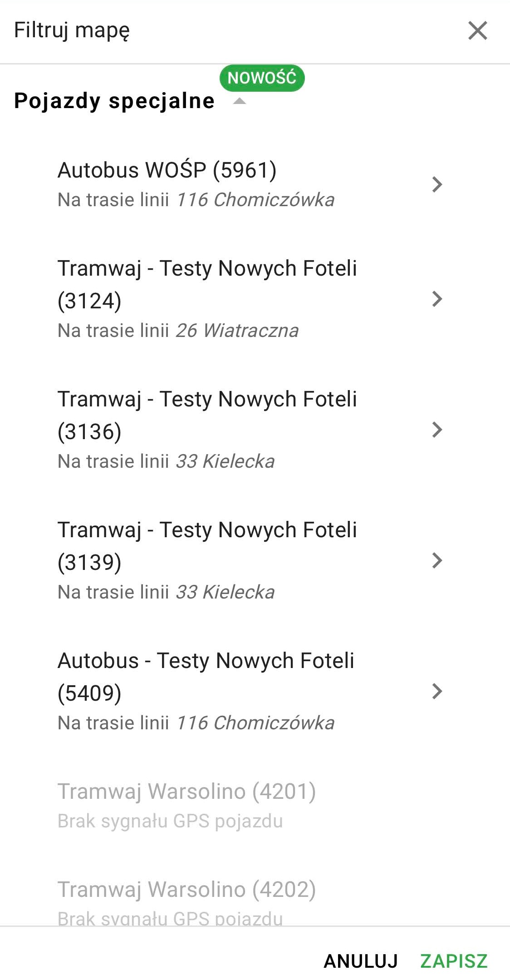
Task: Open Autobus WOŚP (5961) details chevron
Action: tap(436, 184)
